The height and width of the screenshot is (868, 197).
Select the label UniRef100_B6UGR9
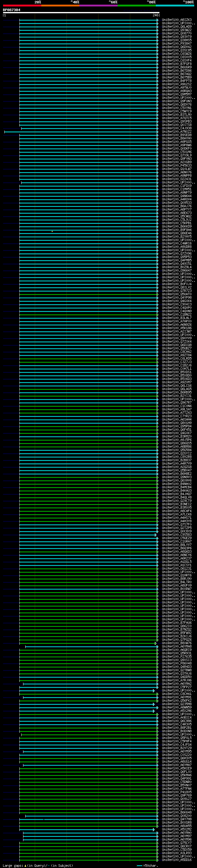pos(177,67)
